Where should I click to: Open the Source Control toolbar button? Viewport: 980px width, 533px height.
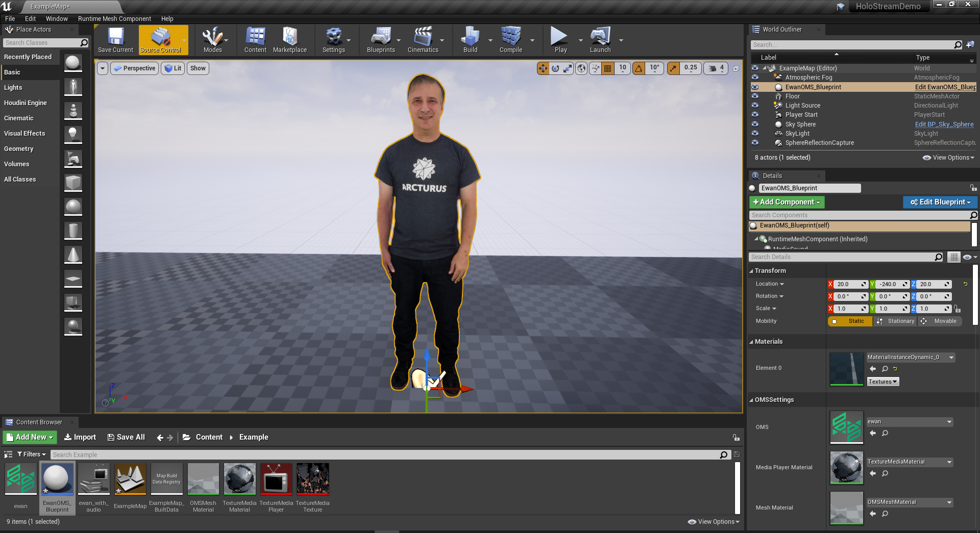point(160,40)
